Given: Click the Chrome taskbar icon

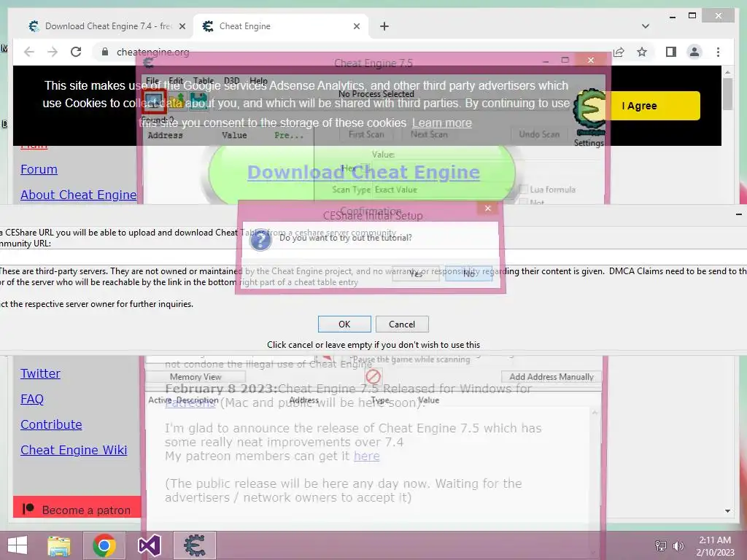Looking at the screenshot, I should (x=104, y=545).
